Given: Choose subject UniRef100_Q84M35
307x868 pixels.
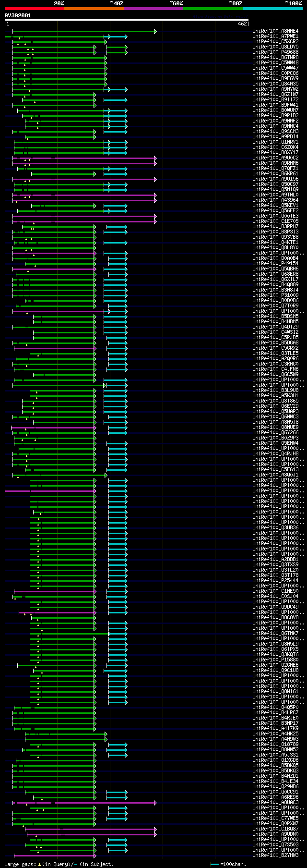Looking at the screenshot, I should click(x=275, y=84).
